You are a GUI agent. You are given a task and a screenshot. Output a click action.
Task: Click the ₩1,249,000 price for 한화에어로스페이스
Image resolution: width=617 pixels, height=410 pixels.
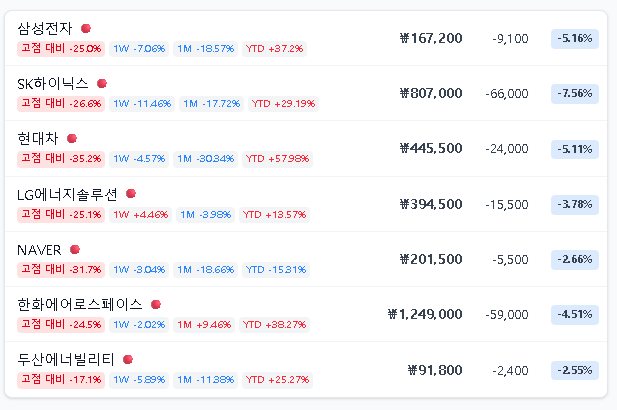point(425,314)
